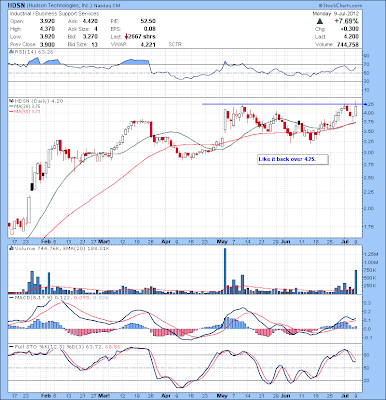
Task: Click the tallest volume bar in May
Action: (225, 271)
